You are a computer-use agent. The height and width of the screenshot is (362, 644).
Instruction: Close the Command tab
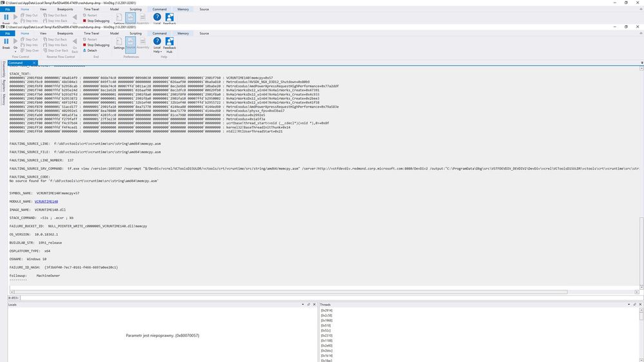click(34, 62)
